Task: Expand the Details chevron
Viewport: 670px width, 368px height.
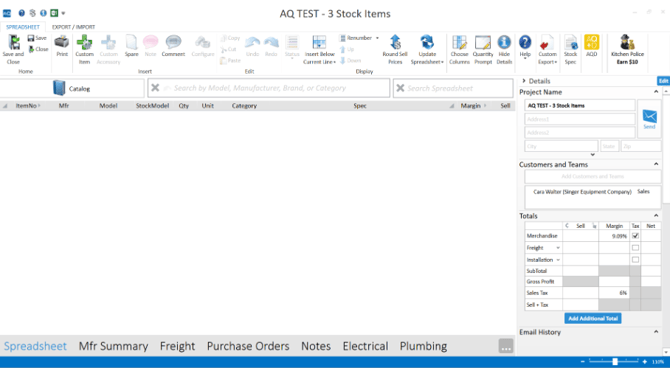Action: tap(524, 81)
